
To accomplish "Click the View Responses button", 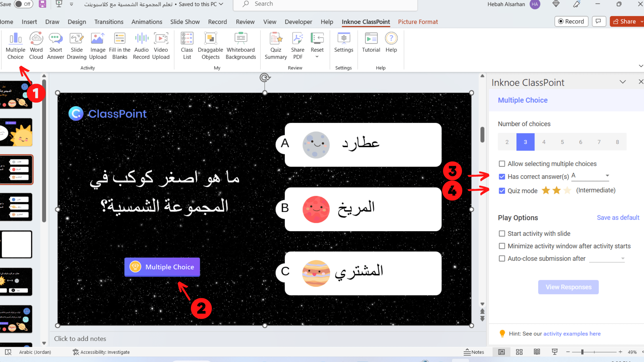I will click(568, 287).
